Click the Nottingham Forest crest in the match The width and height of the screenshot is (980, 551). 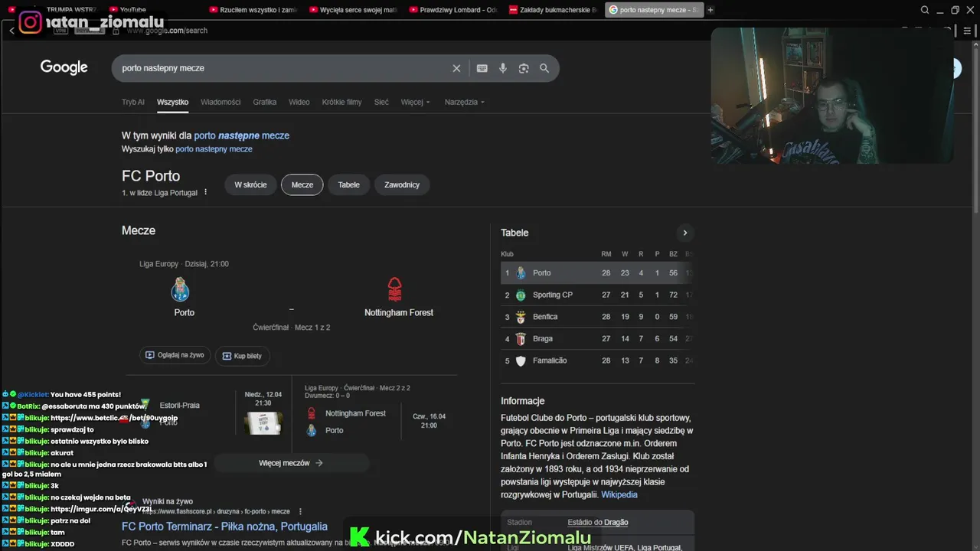tap(394, 289)
